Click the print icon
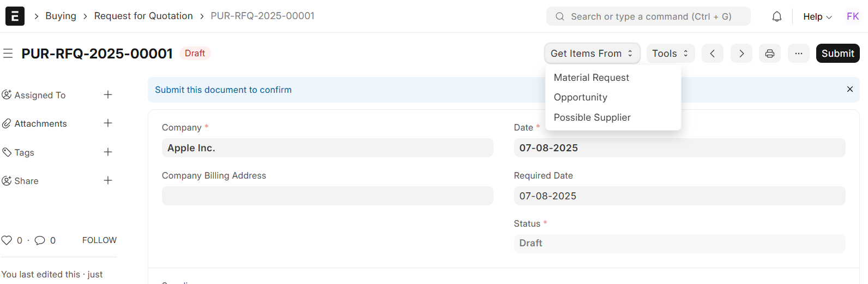This screenshot has height=284, width=868. tap(770, 54)
